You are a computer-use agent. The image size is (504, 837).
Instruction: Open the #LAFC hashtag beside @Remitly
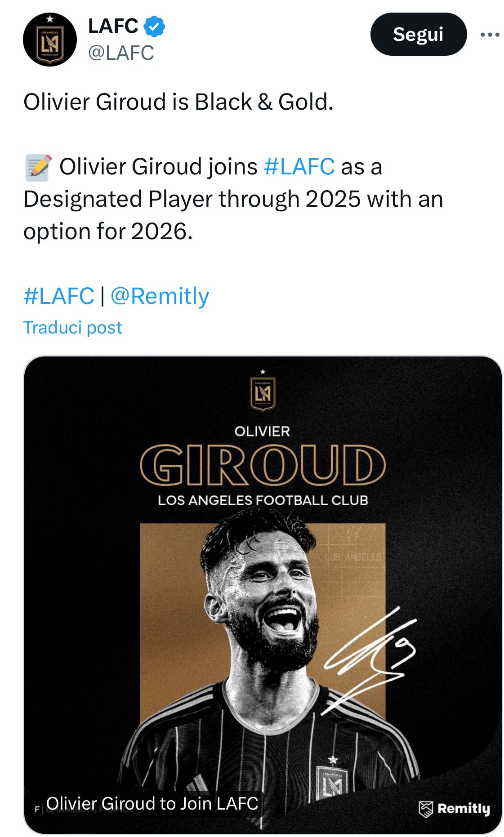(x=58, y=296)
